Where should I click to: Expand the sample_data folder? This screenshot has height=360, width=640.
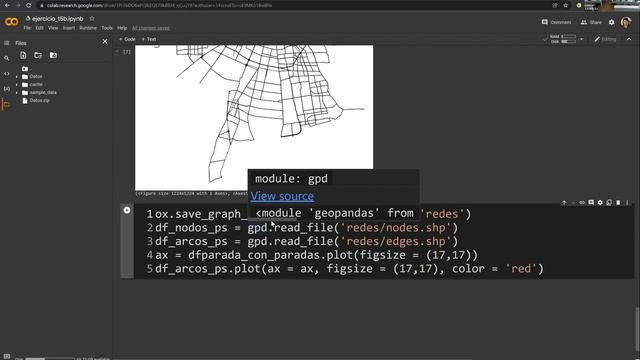coord(17,93)
